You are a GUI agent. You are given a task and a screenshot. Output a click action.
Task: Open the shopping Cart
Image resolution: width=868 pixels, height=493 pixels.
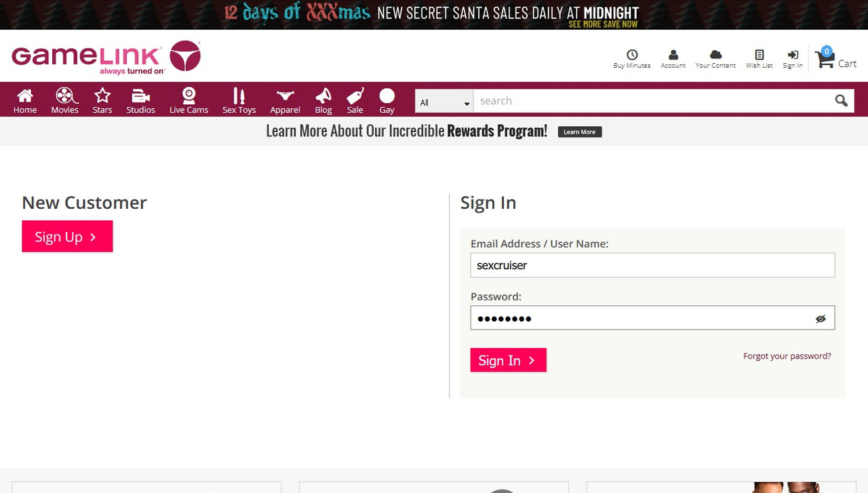click(x=836, y=60)
